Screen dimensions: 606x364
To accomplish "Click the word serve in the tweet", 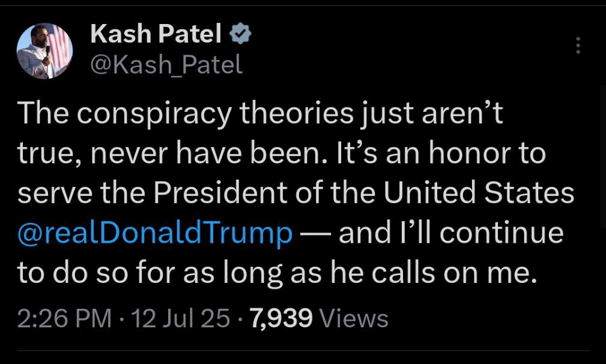I will [x=55, y=193].
